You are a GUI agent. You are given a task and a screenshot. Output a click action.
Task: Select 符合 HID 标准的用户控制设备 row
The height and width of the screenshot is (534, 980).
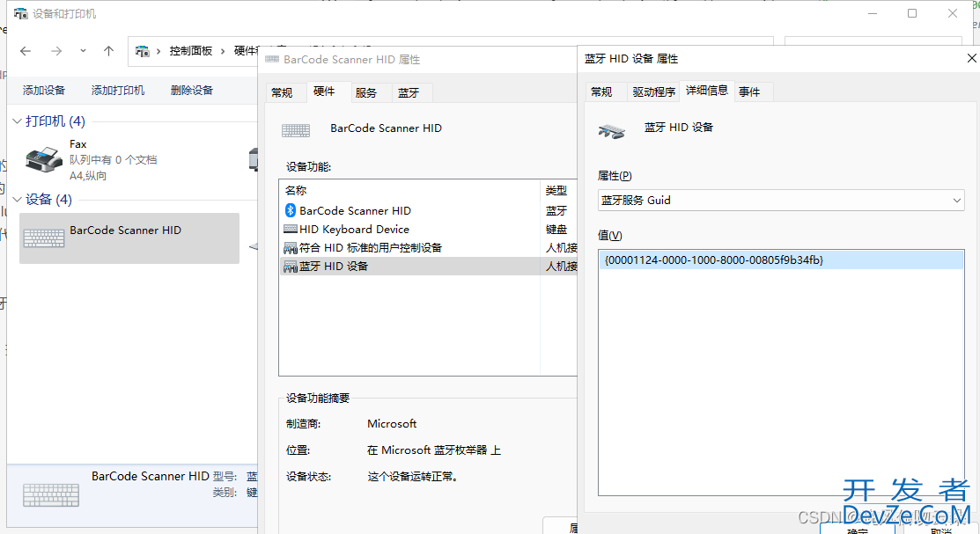coord(428,248)
